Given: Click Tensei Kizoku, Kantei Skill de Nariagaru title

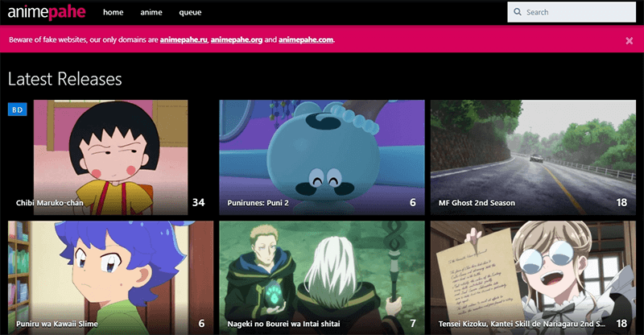Looking at the screenshot, I should 522,324.
